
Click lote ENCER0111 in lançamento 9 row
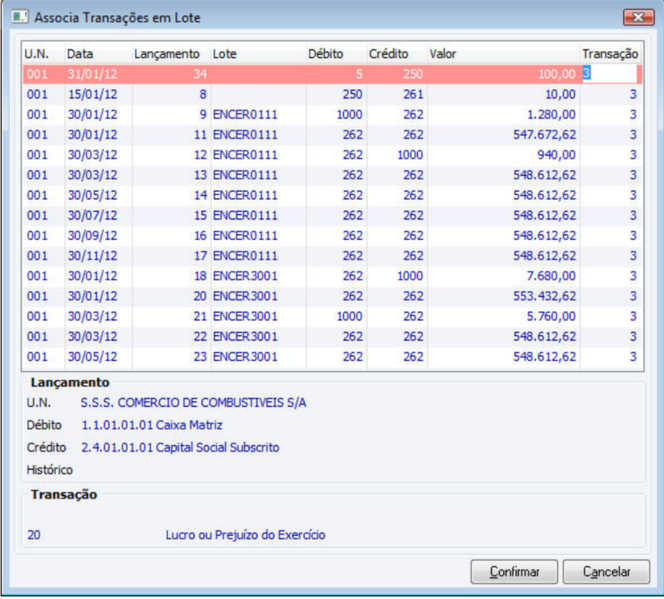tap(245, 114)
